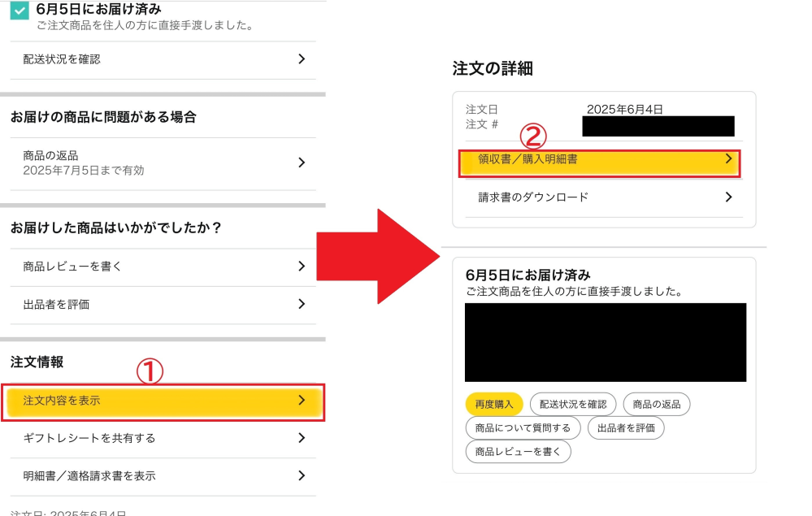Click chevron on 請求書のダウンロード row
The width and height of the screenshot is (812, 516).
[x=728, y=197]
